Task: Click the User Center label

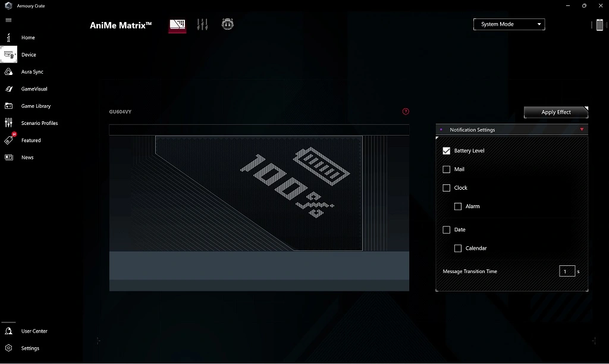Action: pyautogui.click(x=34, y=331)
